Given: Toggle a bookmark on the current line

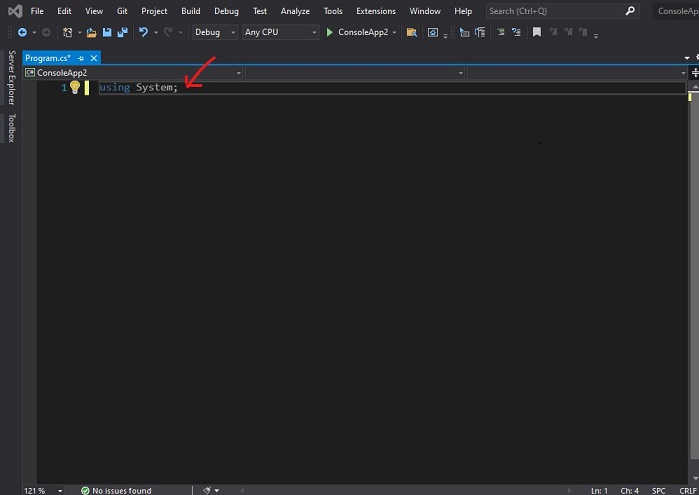Looking at the screenshot, I should (x=537, y=32).
